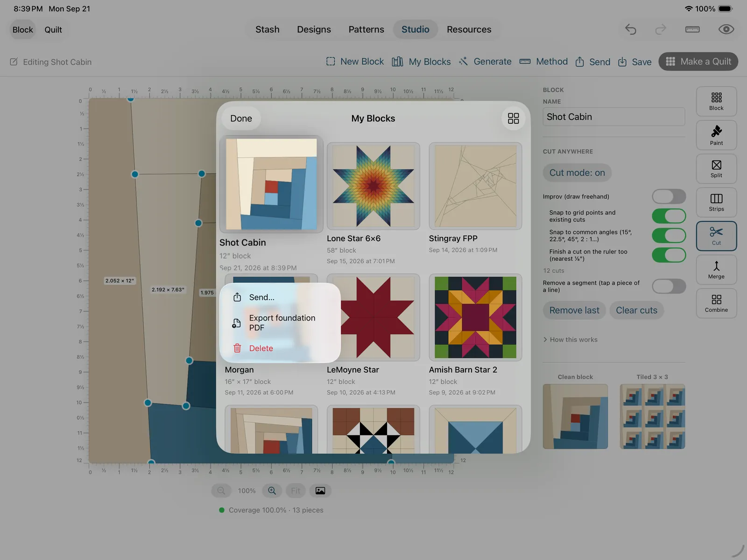Click Generate in toolbar
The image size is (747, 560).
pyautogui.click(x=485, y=62)
